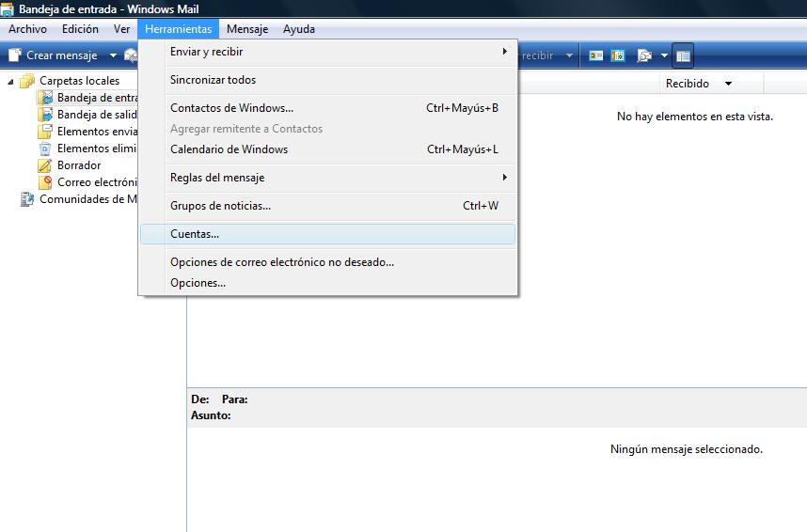Image resolution: width=807 pixels, height=532 pixels.
Task: Click the Find message toolbar icon
Action: coord(644,55)
